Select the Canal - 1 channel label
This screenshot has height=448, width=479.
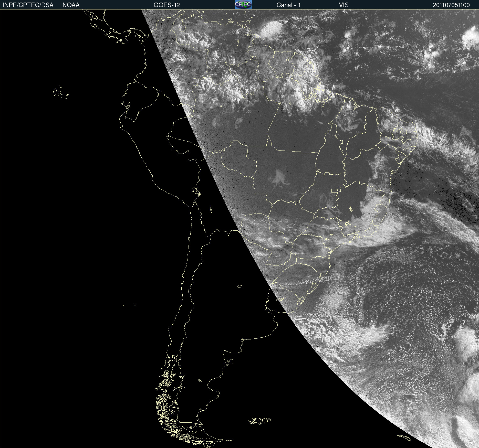[x=289, y=5]
